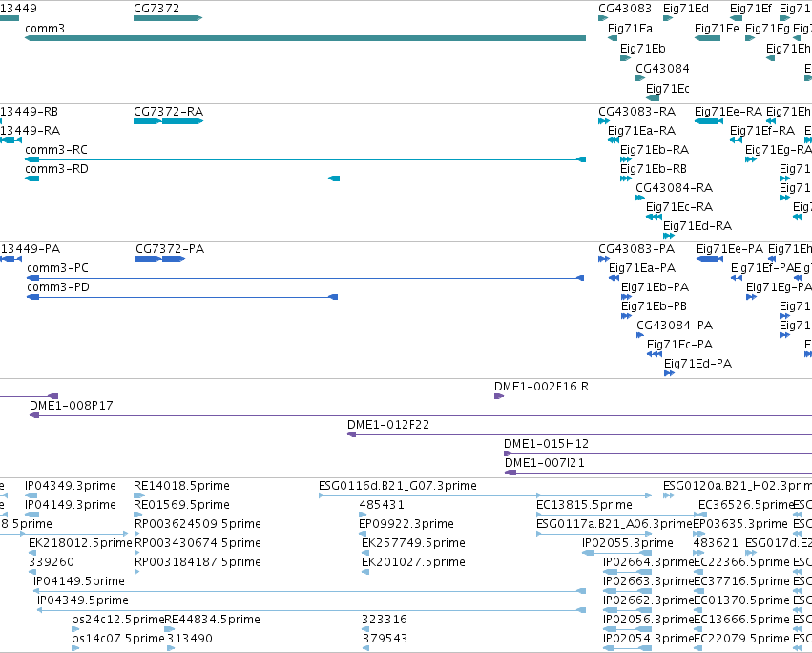The image size is (812, 653).
Task: Click the Eig71Eb-RB transcript label
Action: click(x=654, y=169)
